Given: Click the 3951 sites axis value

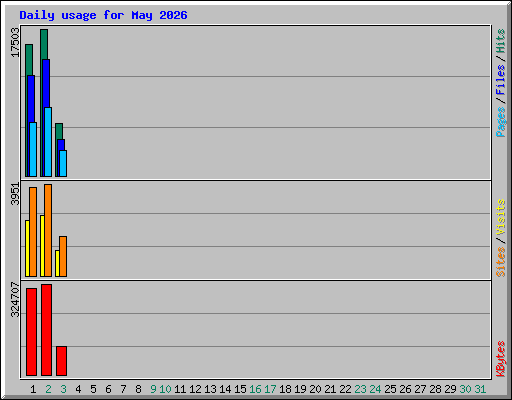Looking at the screenshot, I should [x=15, y=194].
